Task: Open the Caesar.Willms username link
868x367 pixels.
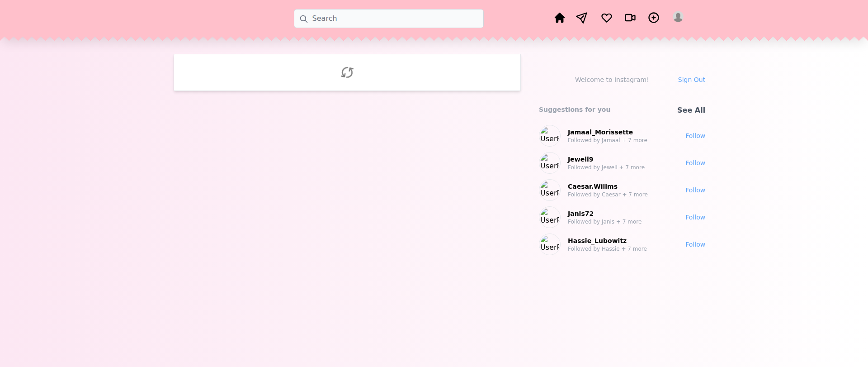Action: pyautogui.click(x=592, y=186)
